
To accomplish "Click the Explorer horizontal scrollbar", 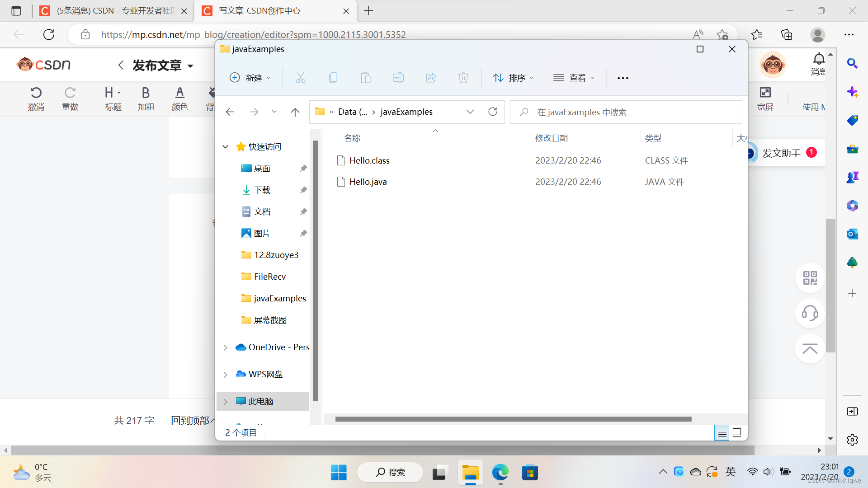I will point(513,419).
